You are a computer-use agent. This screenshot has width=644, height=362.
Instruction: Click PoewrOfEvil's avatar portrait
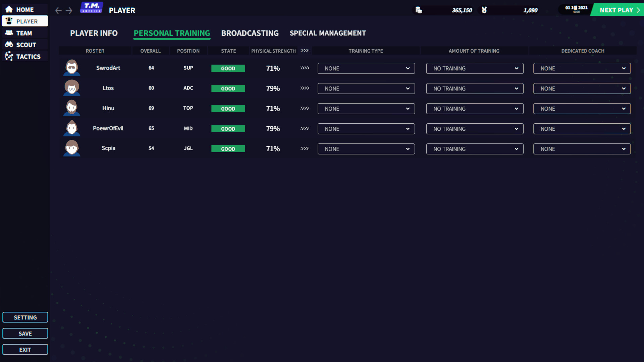click(x=72, y=128)
